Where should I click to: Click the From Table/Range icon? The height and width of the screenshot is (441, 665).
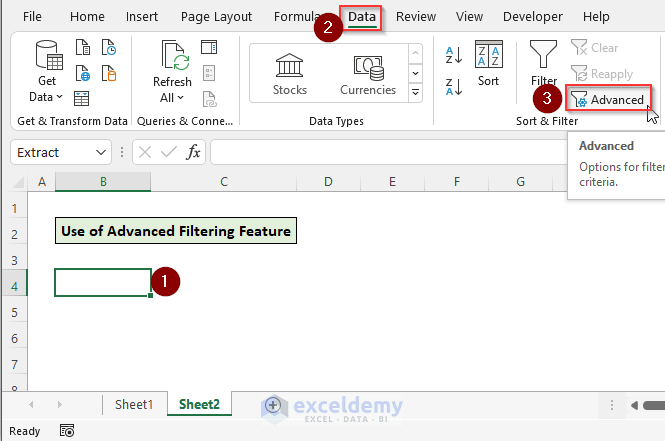coord(83,98)
